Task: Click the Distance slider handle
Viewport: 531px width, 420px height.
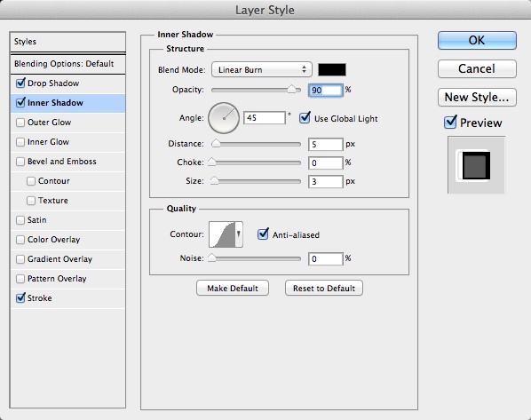Action: (216, 143)
